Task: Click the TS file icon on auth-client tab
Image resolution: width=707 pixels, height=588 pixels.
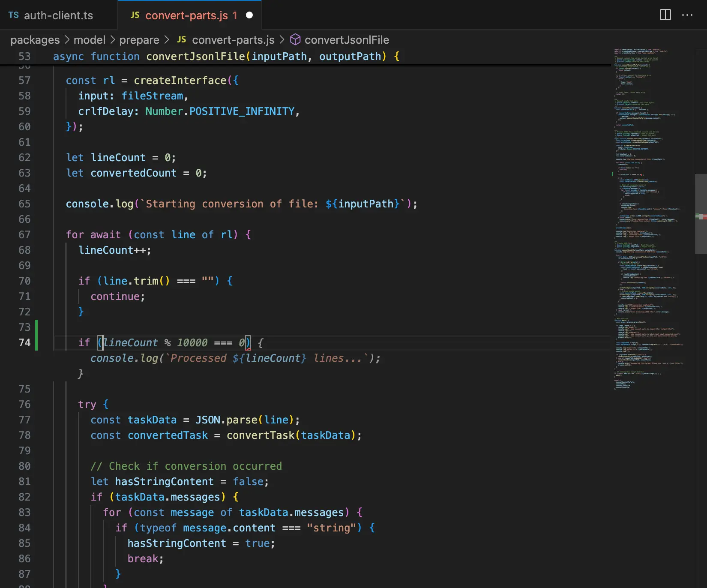Action: pyautogui.click(x=14, y=15)
